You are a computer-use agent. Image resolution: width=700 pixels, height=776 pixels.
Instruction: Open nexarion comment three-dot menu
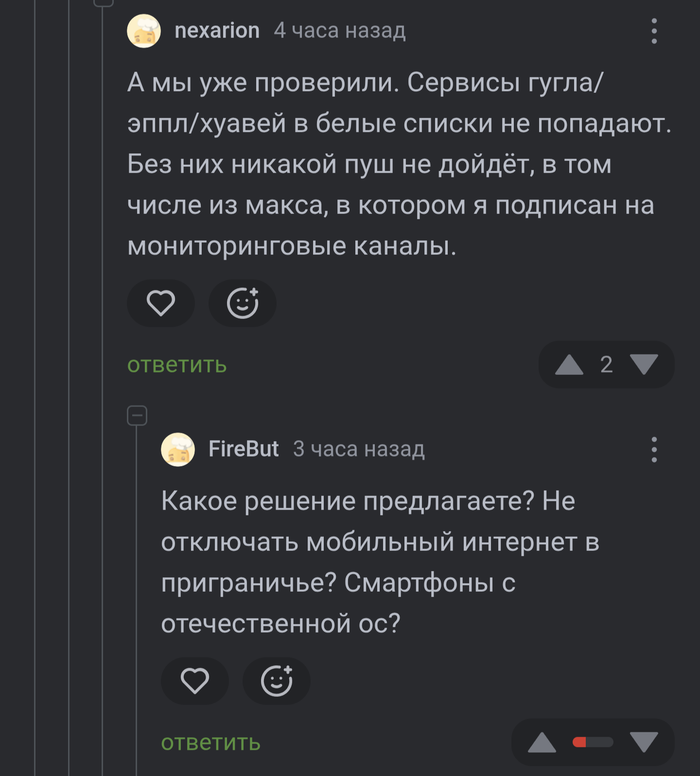(x=654, y=31)
